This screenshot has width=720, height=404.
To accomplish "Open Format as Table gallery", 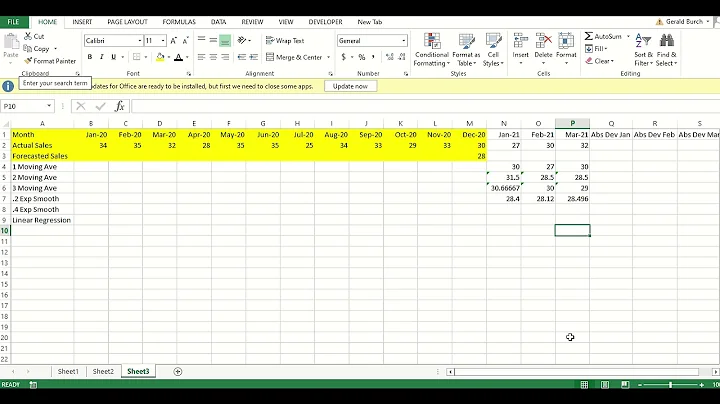I will click(466, 50).
